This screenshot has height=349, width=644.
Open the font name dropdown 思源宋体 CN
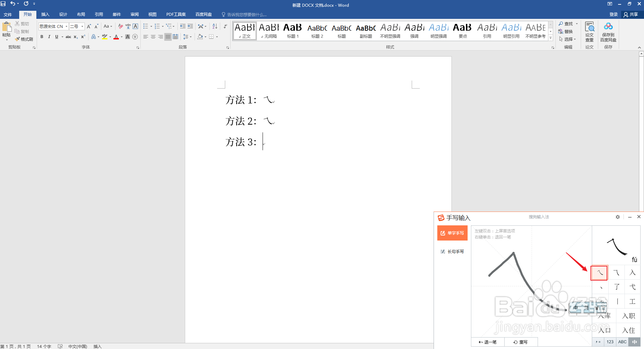click(x=66, y=26)
